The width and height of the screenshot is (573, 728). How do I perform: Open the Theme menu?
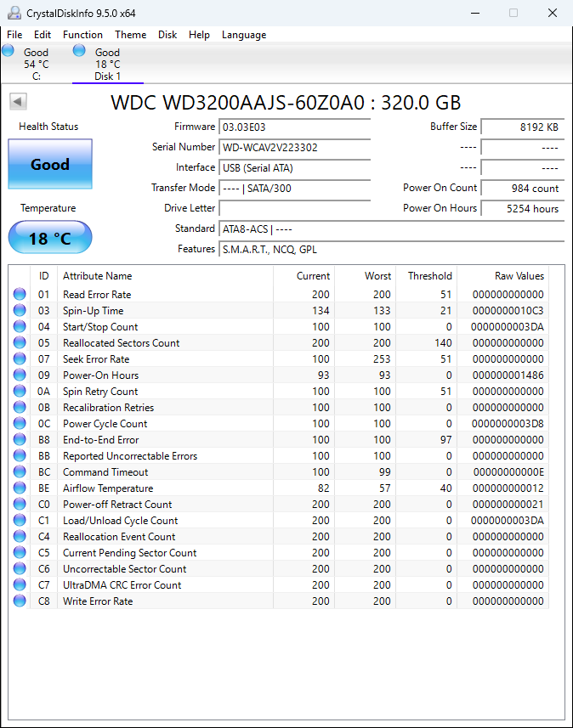(131, 35)
